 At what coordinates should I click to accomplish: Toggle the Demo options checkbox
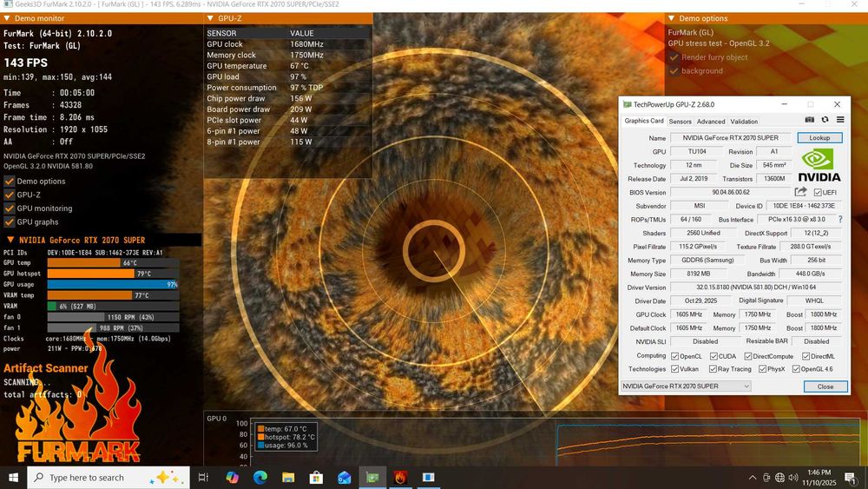[x=10, y=182]
